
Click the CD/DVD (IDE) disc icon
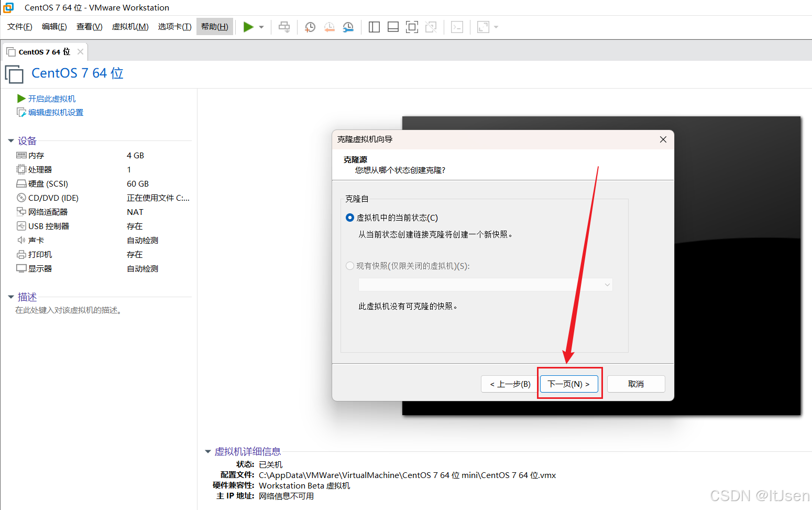pos(21,198)
